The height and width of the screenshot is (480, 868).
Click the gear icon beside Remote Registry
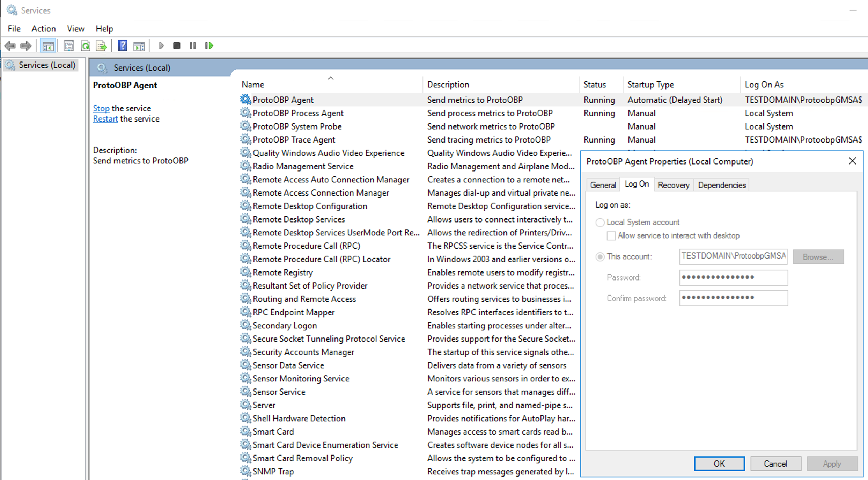(x=245, y=272)
